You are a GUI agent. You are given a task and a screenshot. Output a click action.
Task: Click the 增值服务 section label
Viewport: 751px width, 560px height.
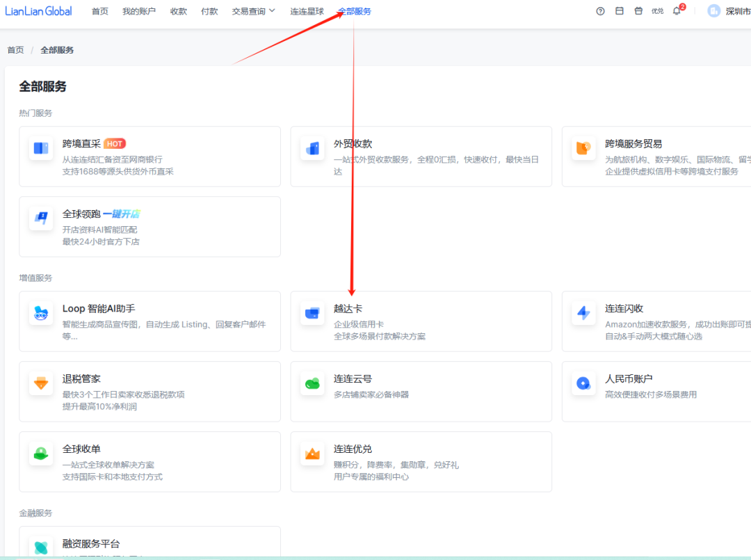(35, 278)
